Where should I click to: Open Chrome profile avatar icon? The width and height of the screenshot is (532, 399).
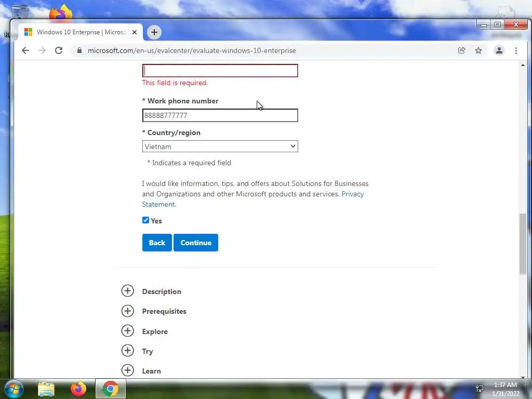pos(499,50)
